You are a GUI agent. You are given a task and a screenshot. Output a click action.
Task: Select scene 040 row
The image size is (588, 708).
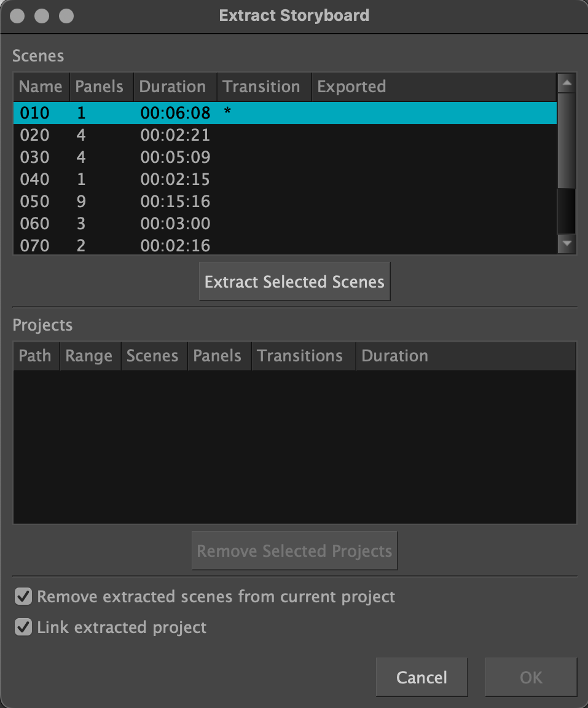pyautogui.click(x=35, y=179)
